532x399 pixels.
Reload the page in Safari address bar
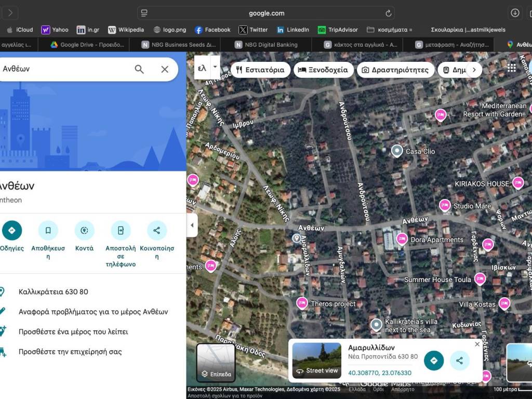click(x=388, y=13)
